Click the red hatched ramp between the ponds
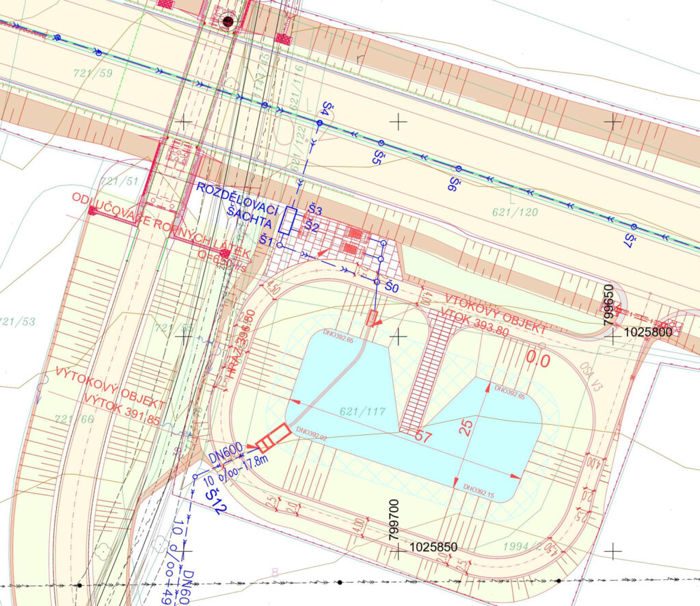 [427, 376]
